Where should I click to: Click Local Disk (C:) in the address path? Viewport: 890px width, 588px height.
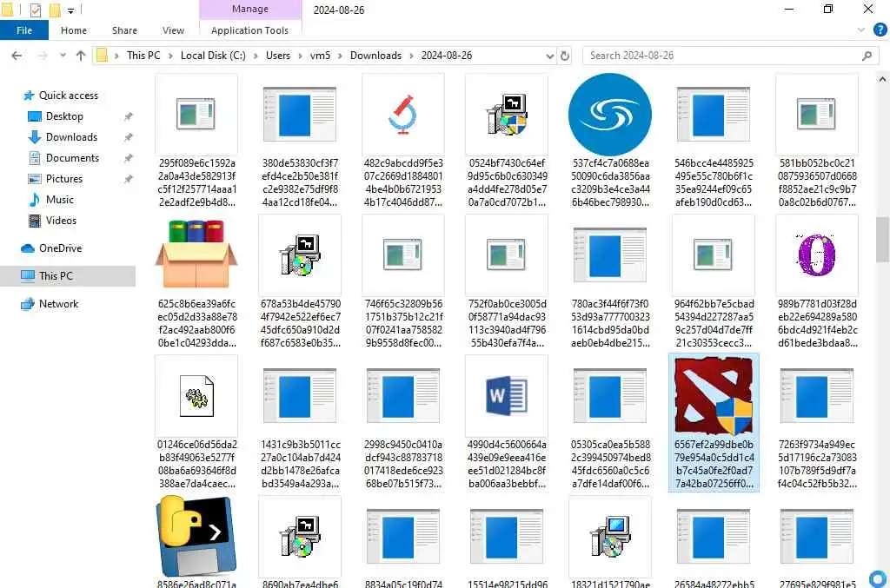(213, 56)
